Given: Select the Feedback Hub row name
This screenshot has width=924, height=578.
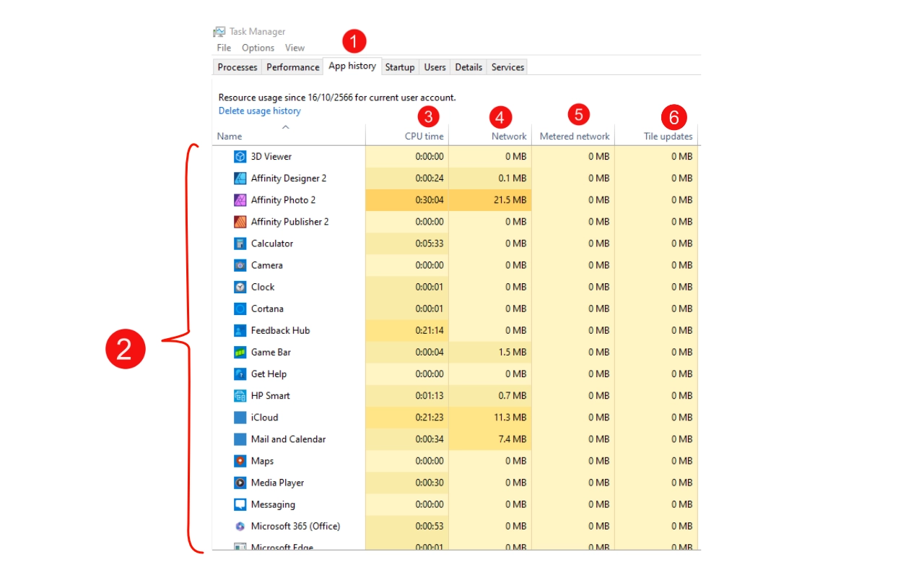Looking at the screenshot, I should (280, 330).
